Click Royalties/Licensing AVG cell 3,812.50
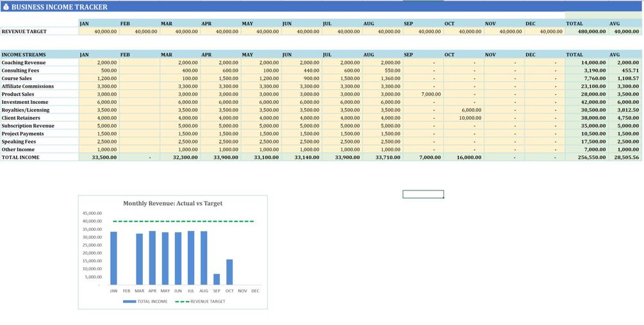Viewport: 644px width, 325px height. (x=624, y=110)
